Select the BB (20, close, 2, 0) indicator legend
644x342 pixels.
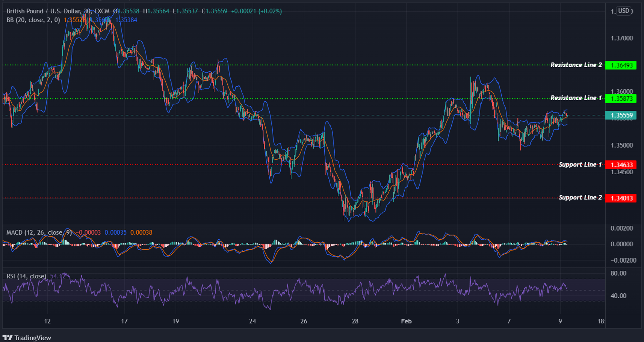click(33, 20)
